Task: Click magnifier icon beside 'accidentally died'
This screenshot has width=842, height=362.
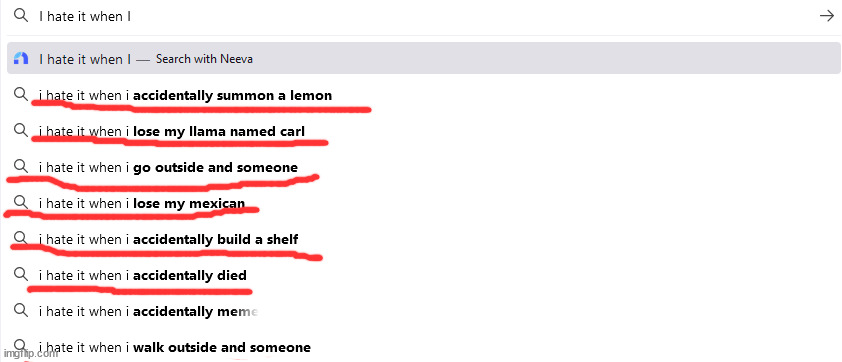Action: pos(21,274)
